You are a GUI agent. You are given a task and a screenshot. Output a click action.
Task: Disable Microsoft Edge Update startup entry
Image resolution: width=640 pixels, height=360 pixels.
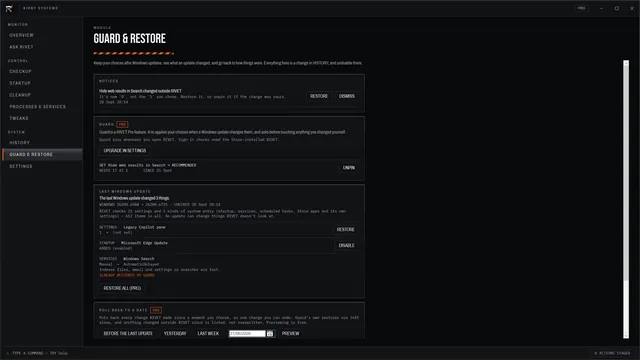pos(347,246)
